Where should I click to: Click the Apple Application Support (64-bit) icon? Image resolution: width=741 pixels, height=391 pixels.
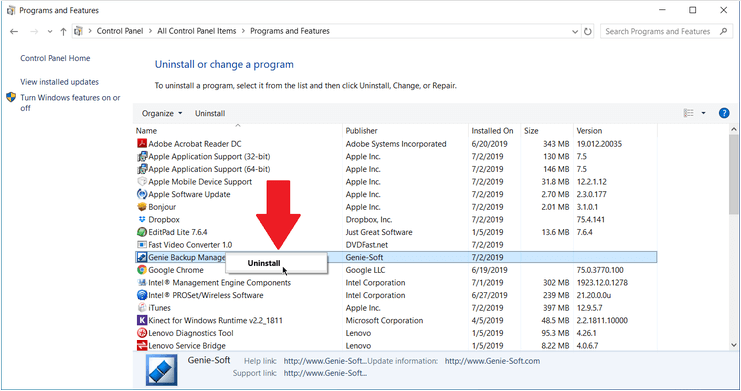(x=141, y=169)
